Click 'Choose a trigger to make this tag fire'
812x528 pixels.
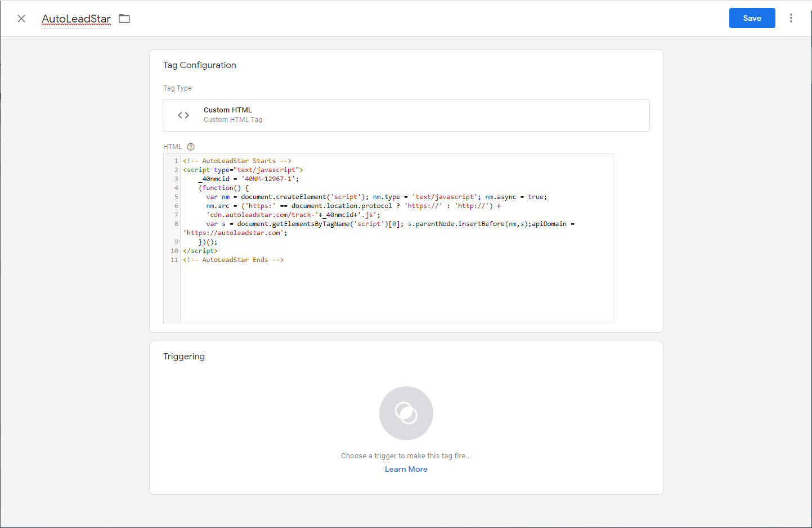(406, 455)
